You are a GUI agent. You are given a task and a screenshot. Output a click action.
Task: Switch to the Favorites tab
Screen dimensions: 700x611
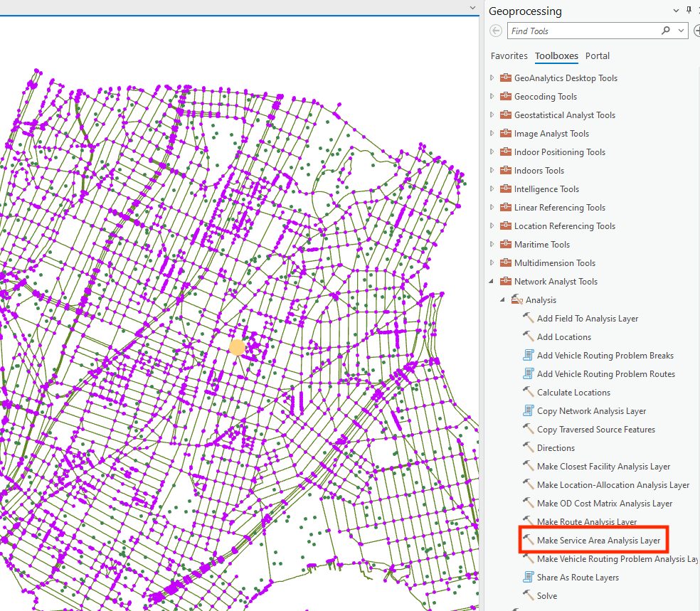point(509,55)
